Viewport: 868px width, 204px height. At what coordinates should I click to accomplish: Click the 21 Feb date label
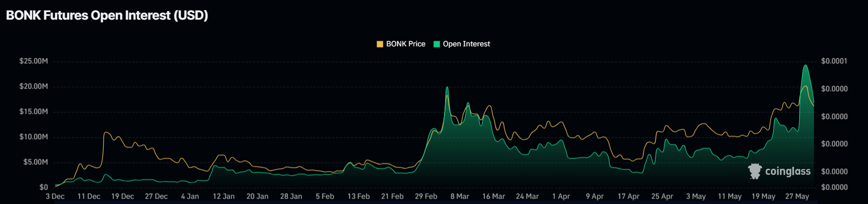[392, 196]
